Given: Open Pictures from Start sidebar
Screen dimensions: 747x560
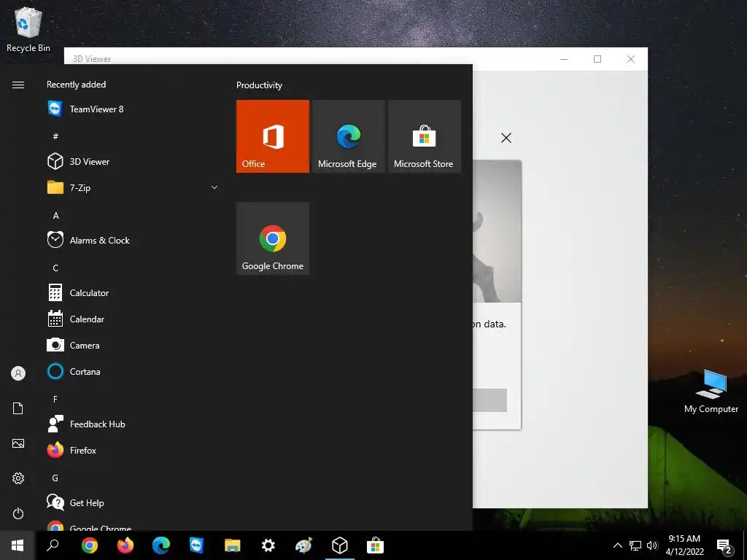Looking at the screenshot, I should point(18,443).
